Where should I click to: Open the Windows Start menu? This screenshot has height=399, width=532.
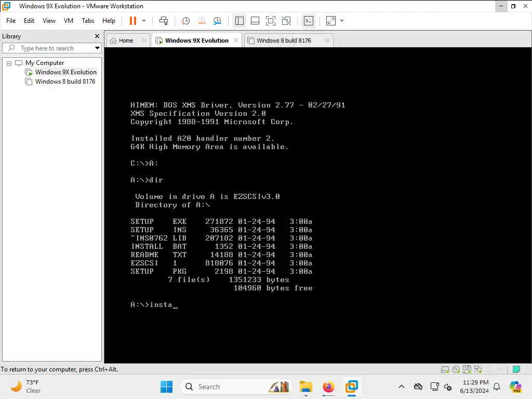166,387
